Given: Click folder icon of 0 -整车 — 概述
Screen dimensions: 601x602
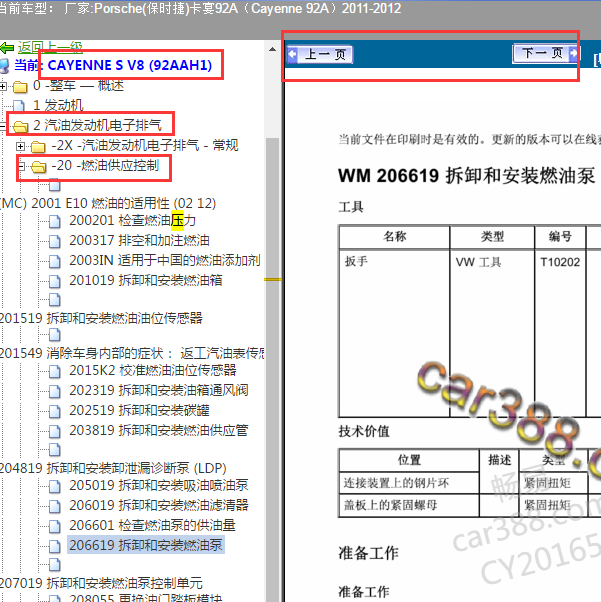Looking at the screenshot, I should tap(20, 87).
